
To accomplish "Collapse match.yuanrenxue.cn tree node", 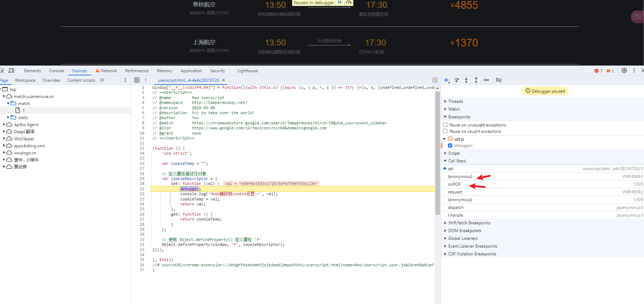I will click(x=4, y=96).
